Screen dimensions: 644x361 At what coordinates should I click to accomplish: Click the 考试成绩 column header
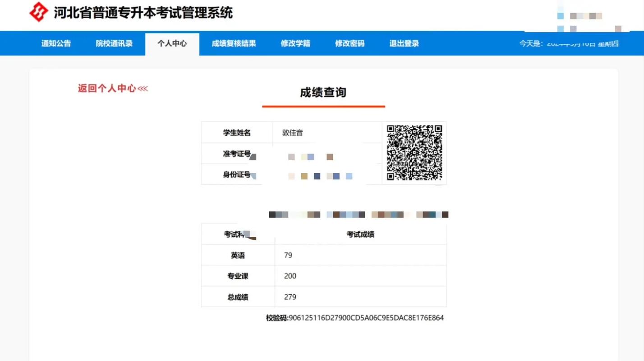[x=359, y=234]
